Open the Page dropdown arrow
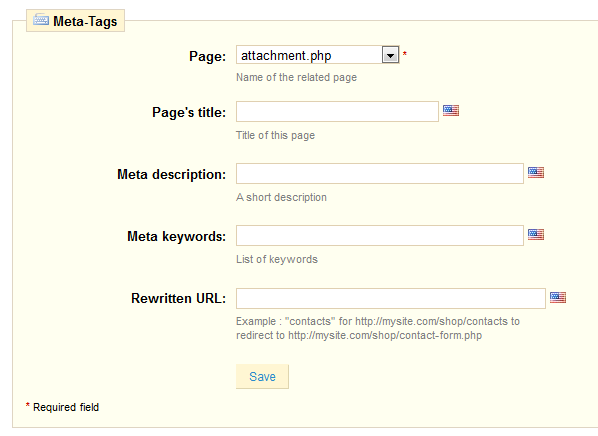The height and width of the screenshot is (436, 598). (x=390, y=55)
